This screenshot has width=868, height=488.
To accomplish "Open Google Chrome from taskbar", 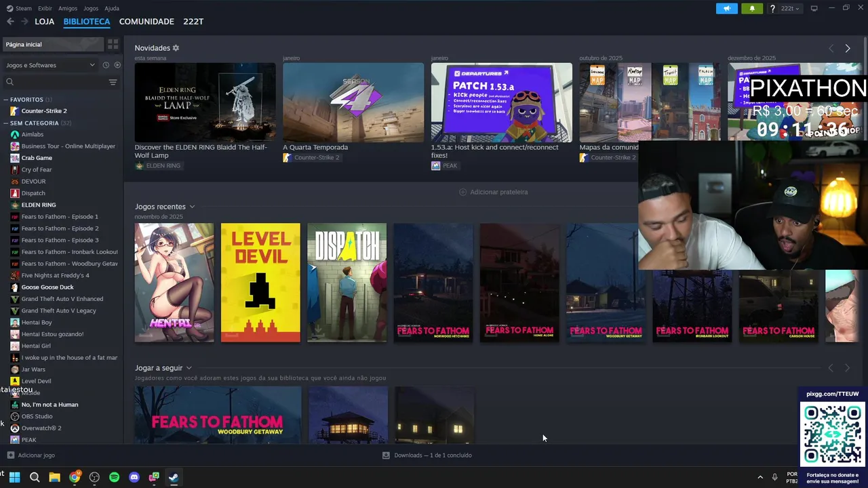I will click(x=75, y=477).
